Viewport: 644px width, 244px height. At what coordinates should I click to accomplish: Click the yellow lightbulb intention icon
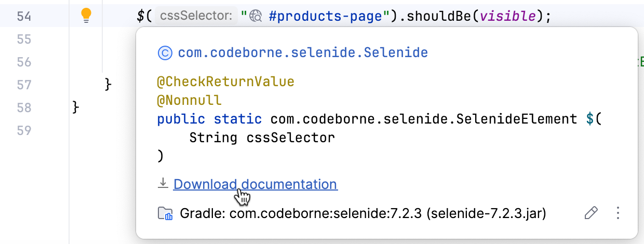pos(86,16)
